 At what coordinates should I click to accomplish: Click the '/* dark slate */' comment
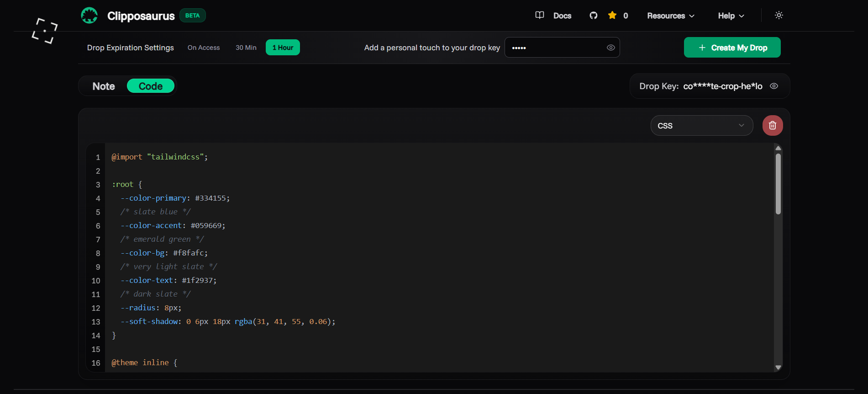coord(156,294)
